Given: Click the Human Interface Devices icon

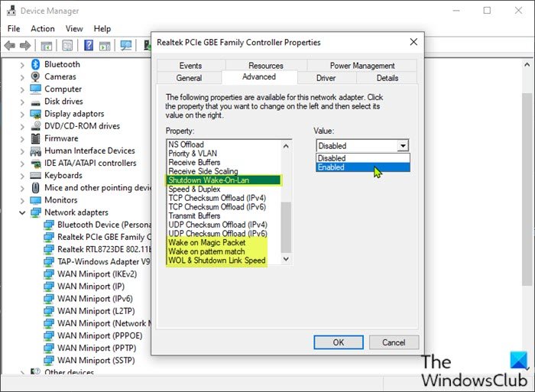Looking at the screenshot, I should pos(35,151).
